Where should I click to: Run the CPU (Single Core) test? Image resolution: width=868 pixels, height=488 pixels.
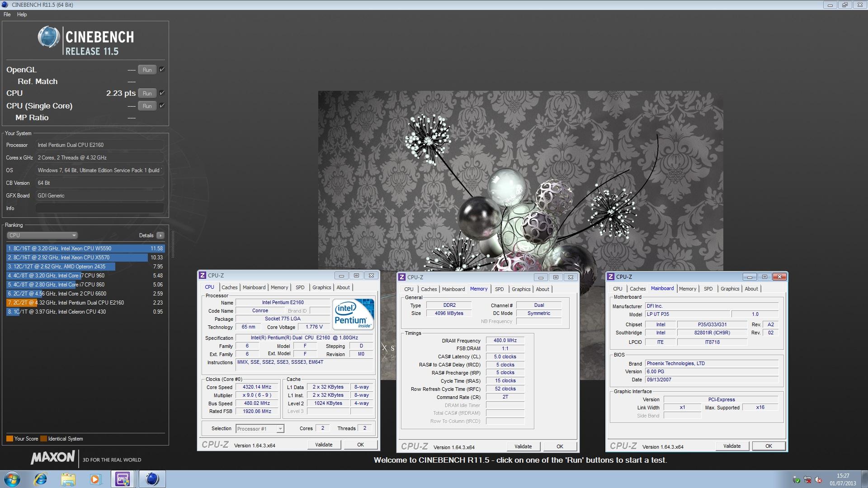(x=147, y=106)
